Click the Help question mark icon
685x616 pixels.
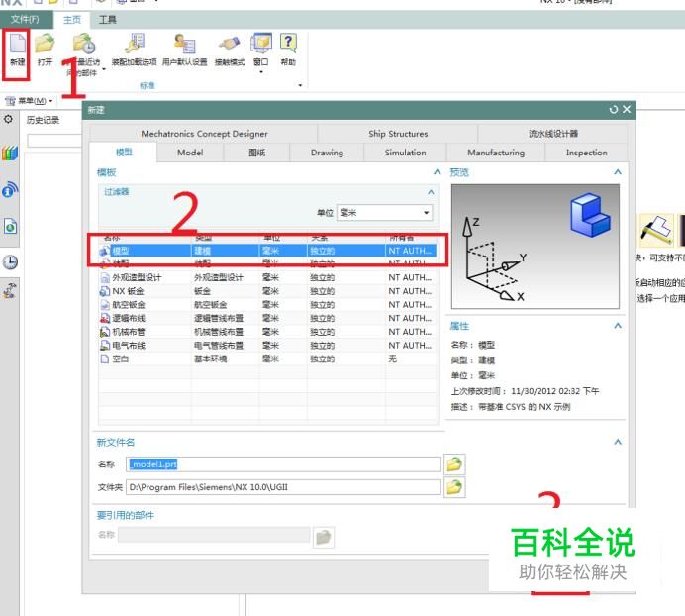[x=288, y=44]
